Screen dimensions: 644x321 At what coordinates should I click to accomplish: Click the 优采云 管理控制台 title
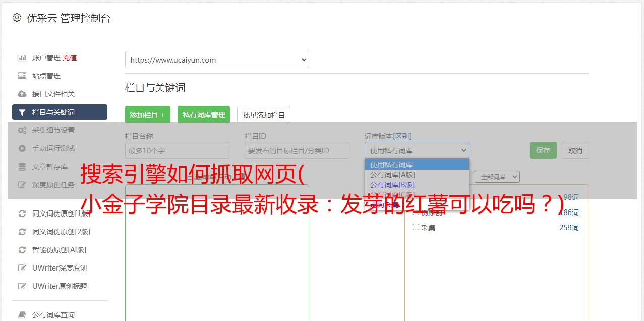69,18
